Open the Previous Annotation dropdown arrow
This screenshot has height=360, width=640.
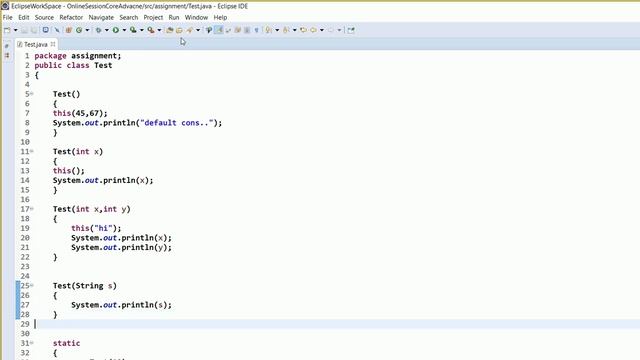pos(295,30)
